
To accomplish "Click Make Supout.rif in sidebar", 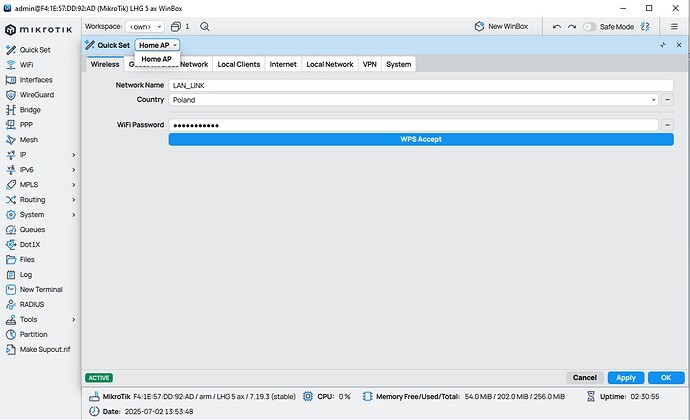I will (x=38, y=349).
